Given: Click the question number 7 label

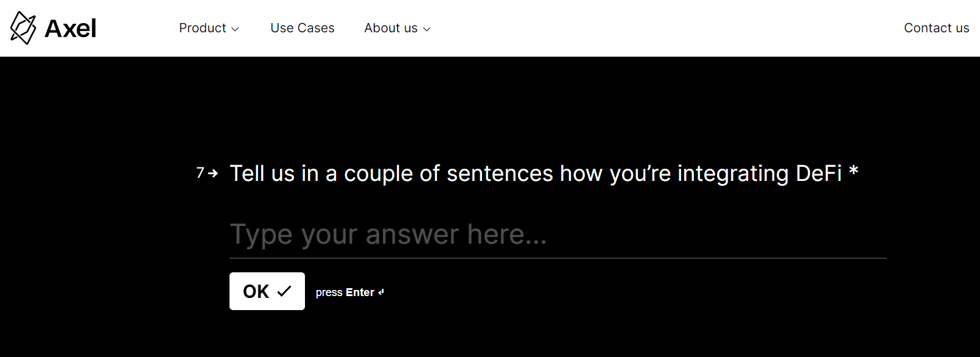Looking at the screenshot, I should pyautogui.click(x=200, y=173).
